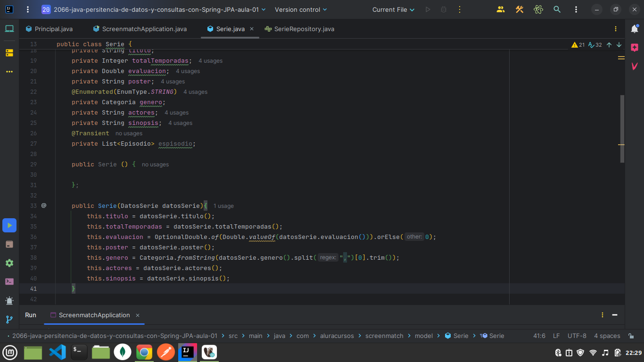Screen dimensions: 644x362
Task: Open Run panel options dots
Action: (603, 315)
